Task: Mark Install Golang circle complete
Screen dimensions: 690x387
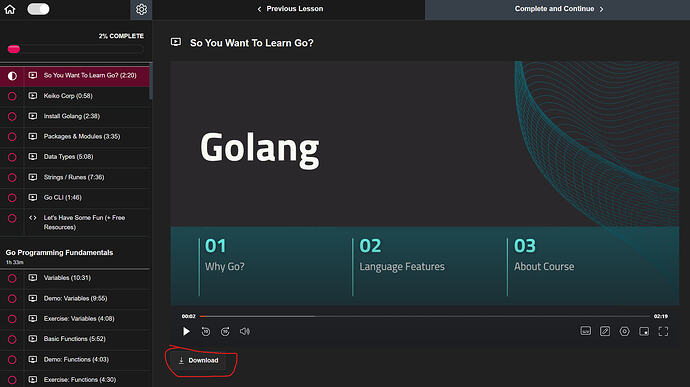Action: pos(12,116)
